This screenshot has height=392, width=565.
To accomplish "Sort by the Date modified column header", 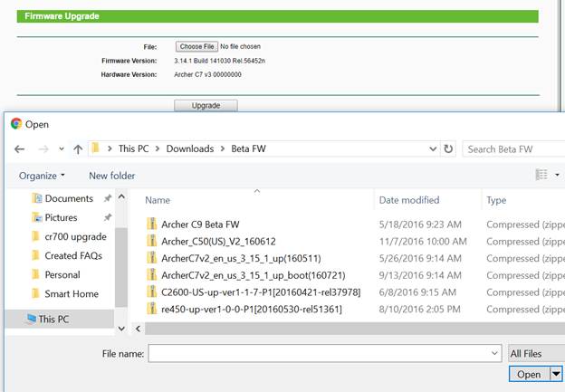I will pyautogui.click(x=408, y=200).
